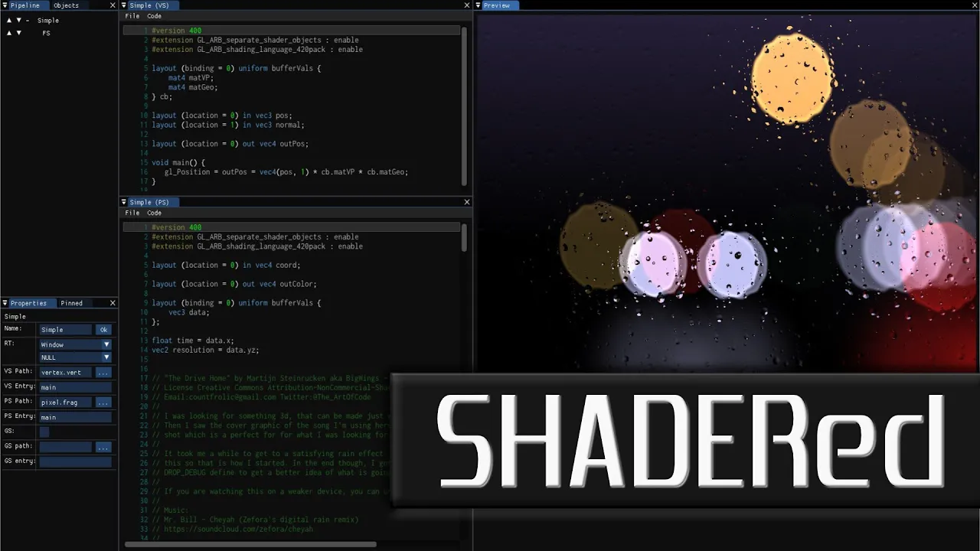Click the GS entry field
The height and width of the screenshot is (551, 980).
click(75, 461)
